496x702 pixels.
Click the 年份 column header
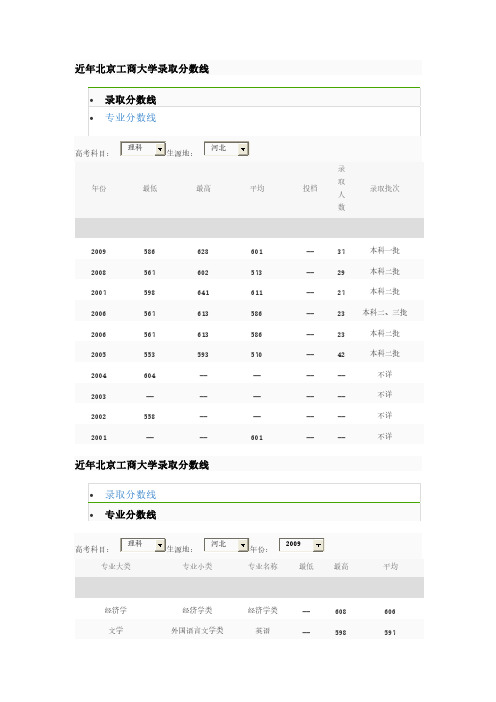(99, 188)
